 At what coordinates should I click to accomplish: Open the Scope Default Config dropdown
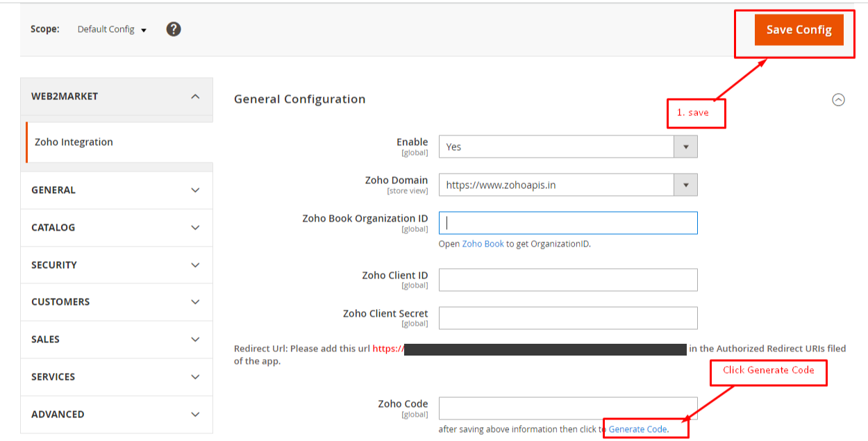pos(112,30)
